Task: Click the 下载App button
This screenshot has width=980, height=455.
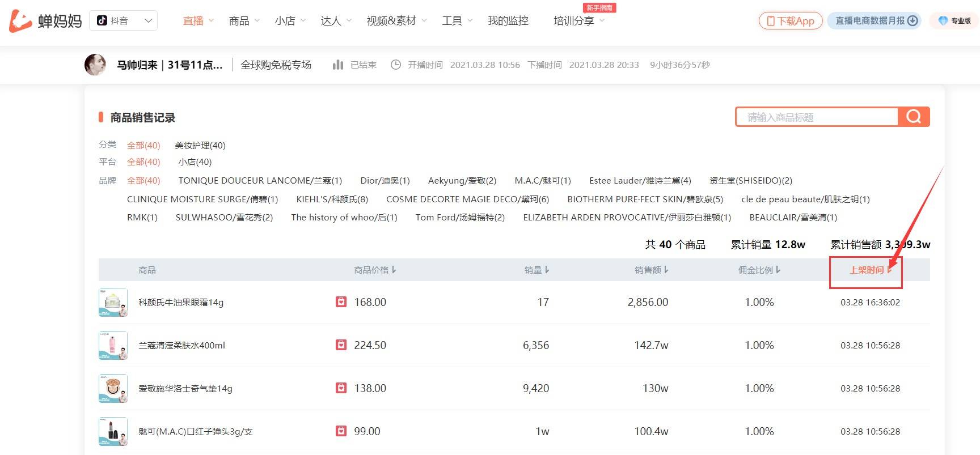Action: (x=791, y=21)
